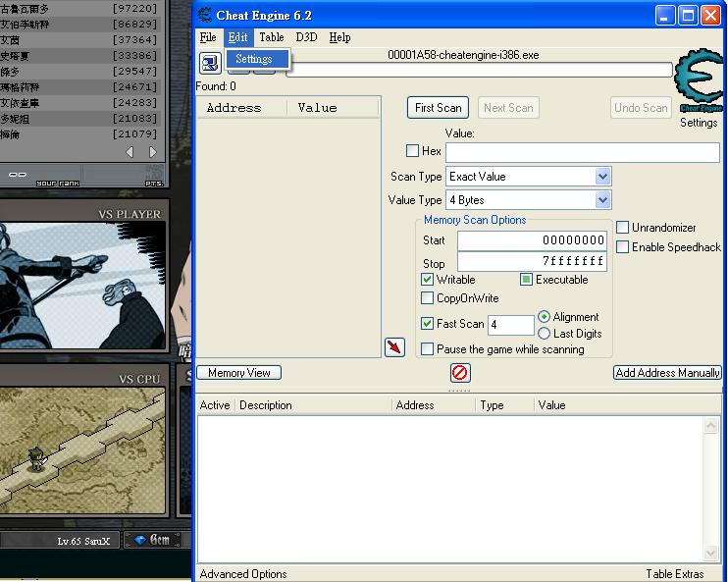Click Add Address Manually button

(x=667, y=373)
